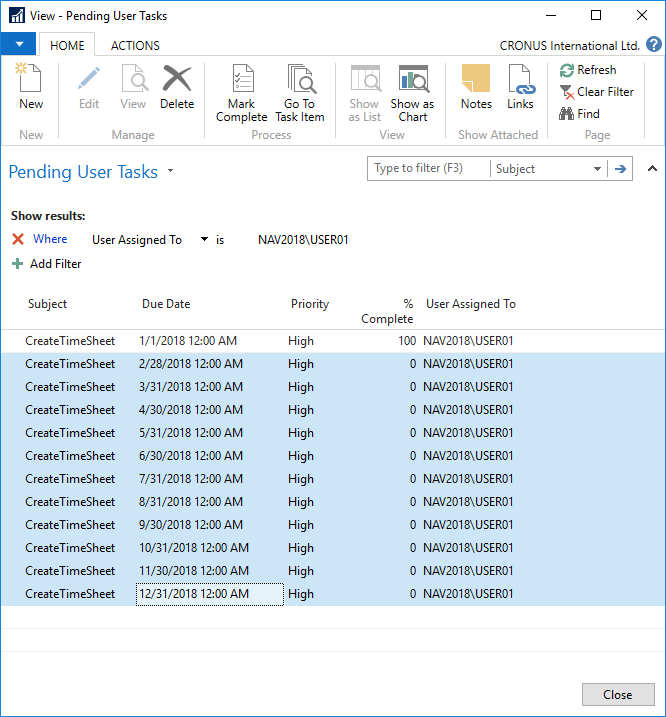Click High priority in 1/1/2018 row
Image resolution: width=666 pixels, height=717 pixels.
301,341
